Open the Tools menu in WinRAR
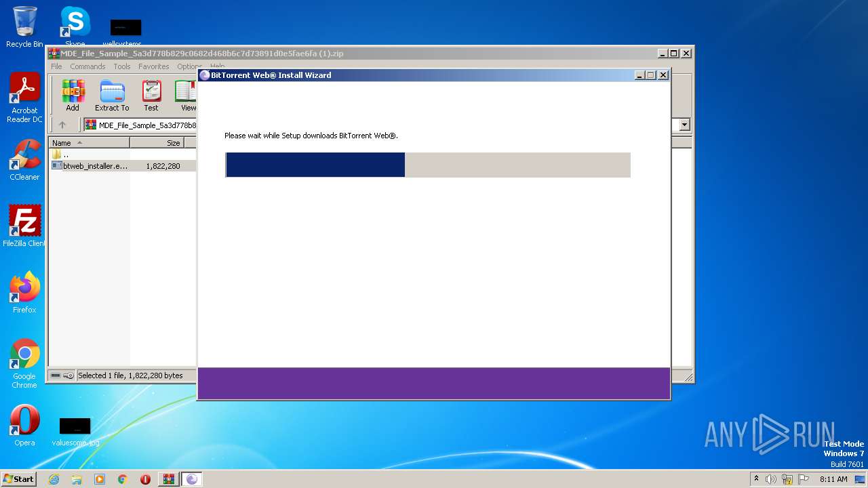This screenshot has height=488, width=868. coord(122,66)
